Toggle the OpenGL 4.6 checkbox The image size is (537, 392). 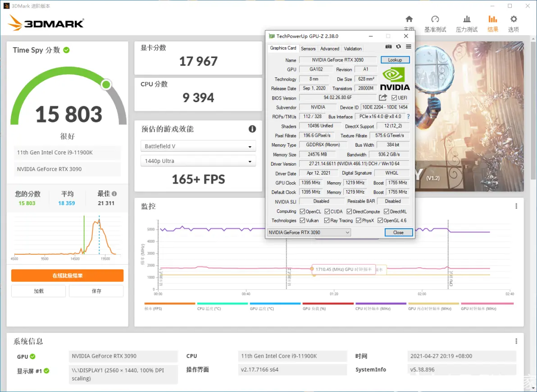point(380,221)
